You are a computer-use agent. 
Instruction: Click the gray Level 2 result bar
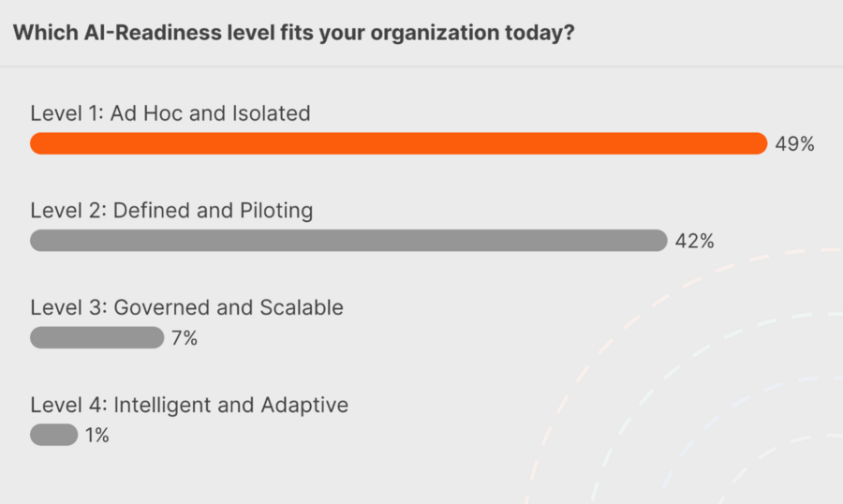(x=348, y=241)
